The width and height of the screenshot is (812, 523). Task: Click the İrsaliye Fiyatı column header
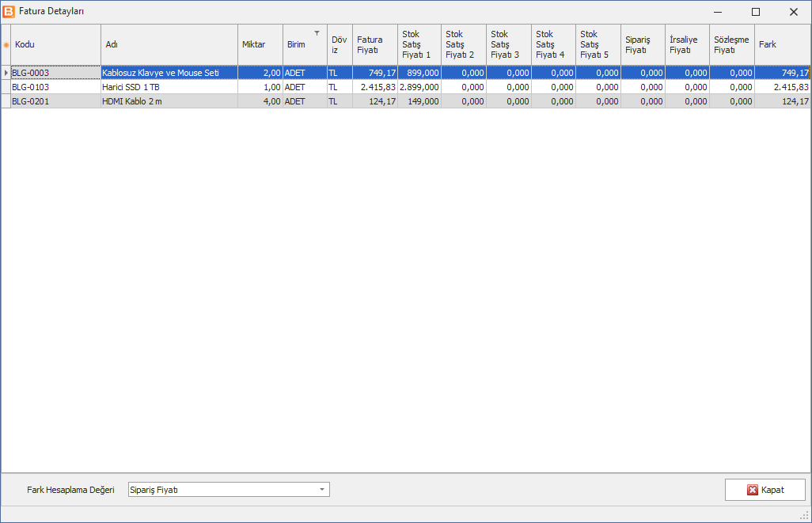(x=688, y=44)
